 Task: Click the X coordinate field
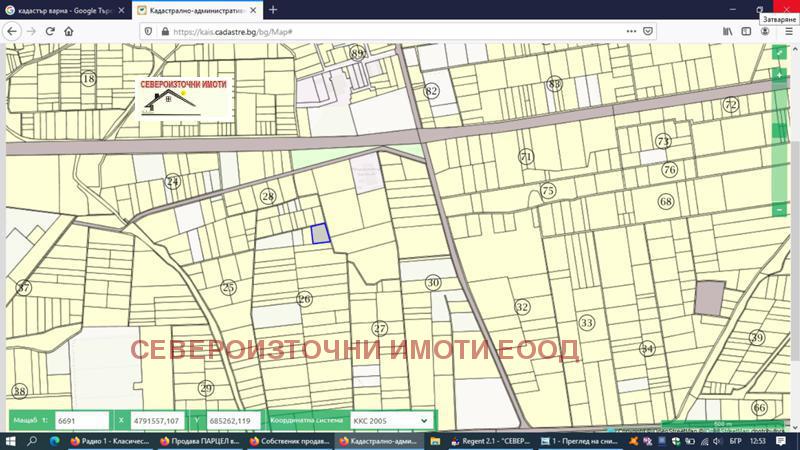[157, 421]
